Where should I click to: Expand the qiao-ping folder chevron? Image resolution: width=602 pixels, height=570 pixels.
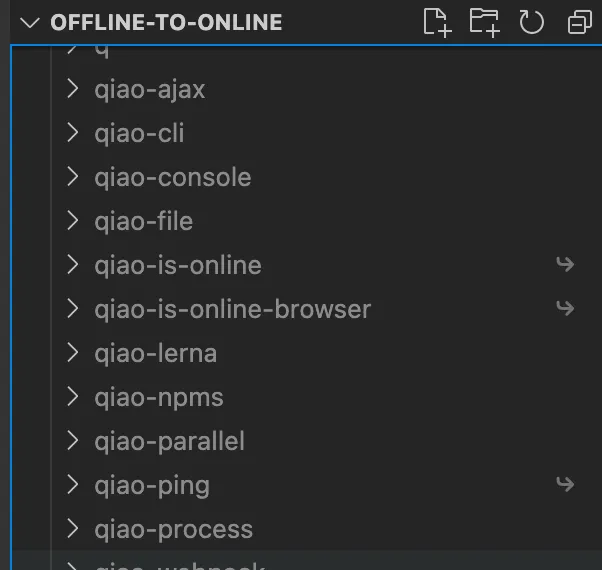point(72,485)
